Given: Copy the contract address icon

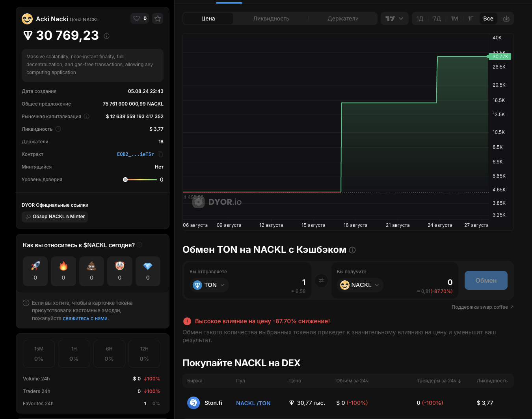Looking at the screenshot, I should point(160,154).
